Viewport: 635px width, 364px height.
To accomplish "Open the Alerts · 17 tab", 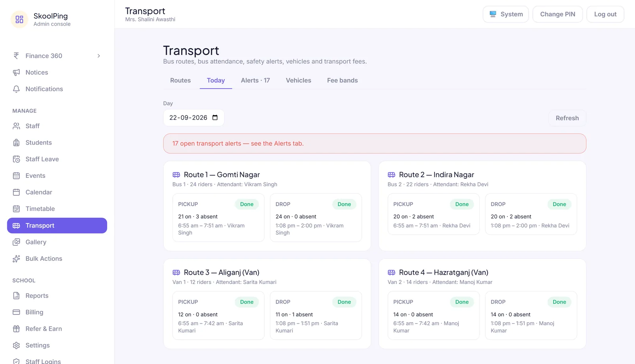I will [255, 81].
